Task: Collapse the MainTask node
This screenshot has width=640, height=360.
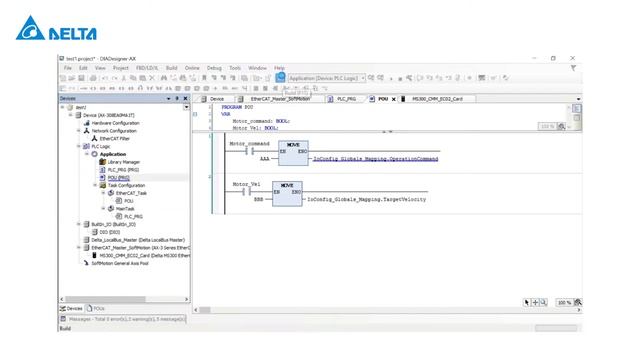Action: click(103, 209)
